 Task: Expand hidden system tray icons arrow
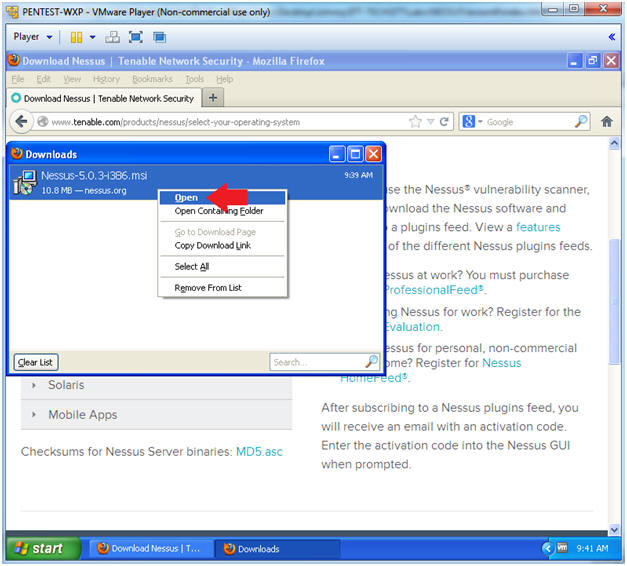tap(547, 548)
